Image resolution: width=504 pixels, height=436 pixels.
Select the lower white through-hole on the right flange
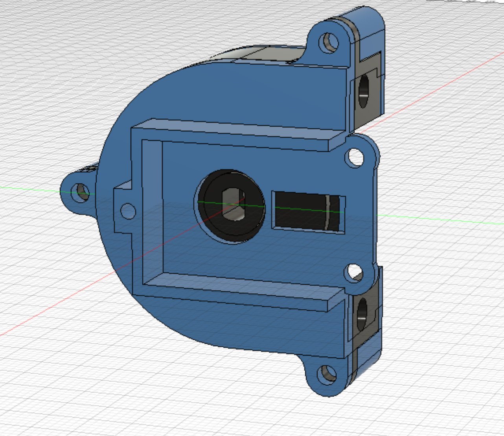[353, 272]
